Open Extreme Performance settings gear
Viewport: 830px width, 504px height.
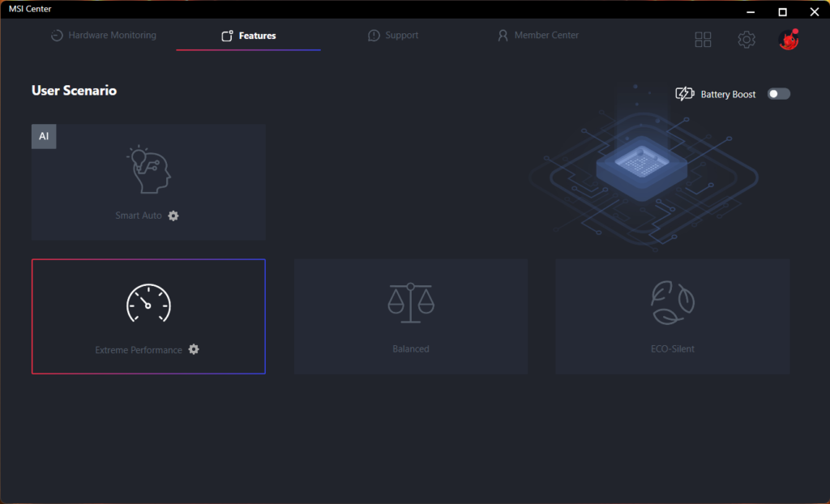click(194, 349)
